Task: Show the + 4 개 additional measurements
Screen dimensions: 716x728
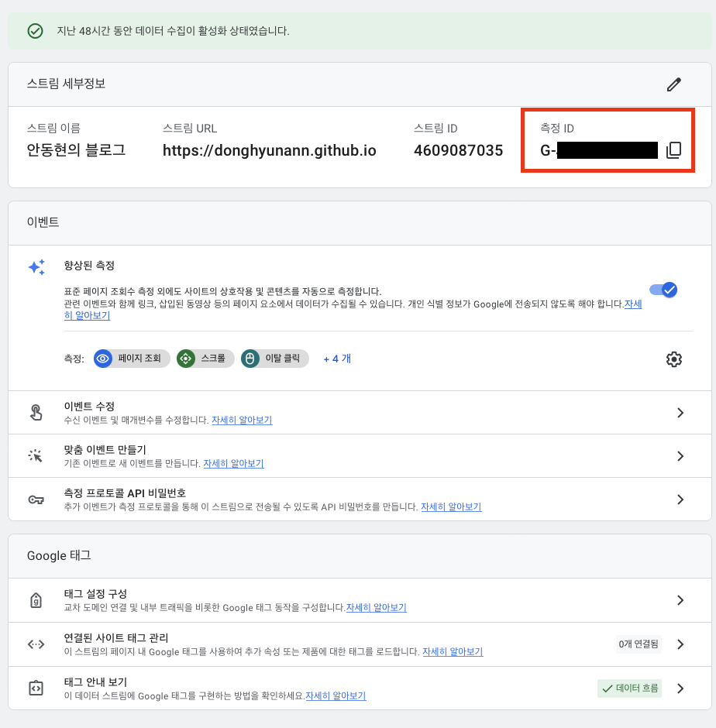Action: (337, 359)
